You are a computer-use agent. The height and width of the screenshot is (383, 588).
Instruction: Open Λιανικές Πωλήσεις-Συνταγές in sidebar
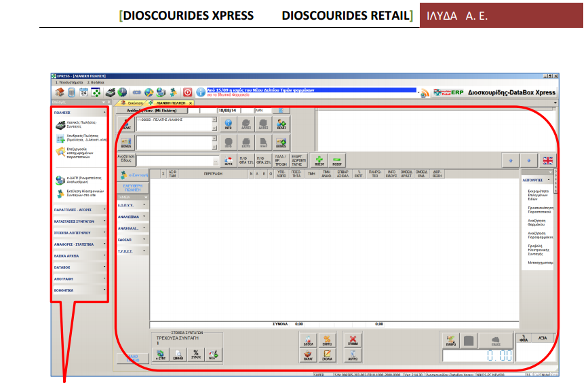pyautogui.click(x=77, y=125)
